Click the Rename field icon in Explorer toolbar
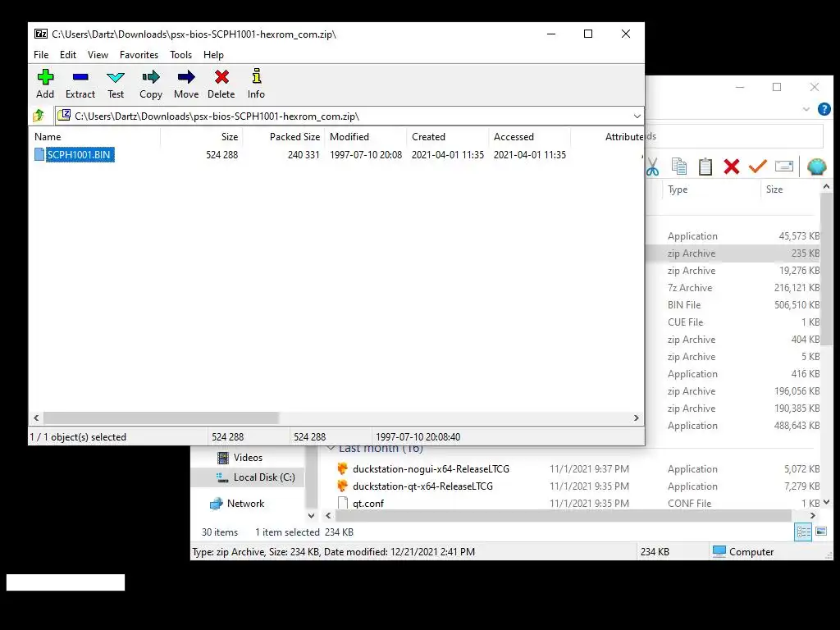The height and width of the screenshot is (630, 840). point(783,167)
